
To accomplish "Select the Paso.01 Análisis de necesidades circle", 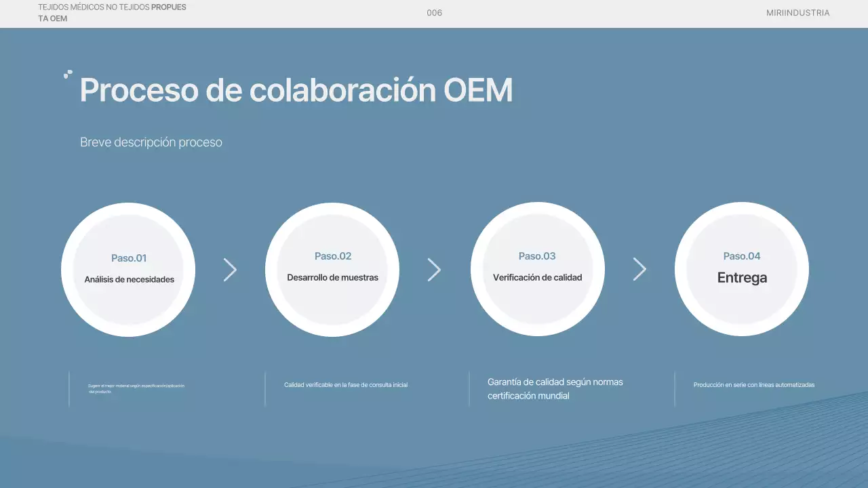I will [128, 269].
